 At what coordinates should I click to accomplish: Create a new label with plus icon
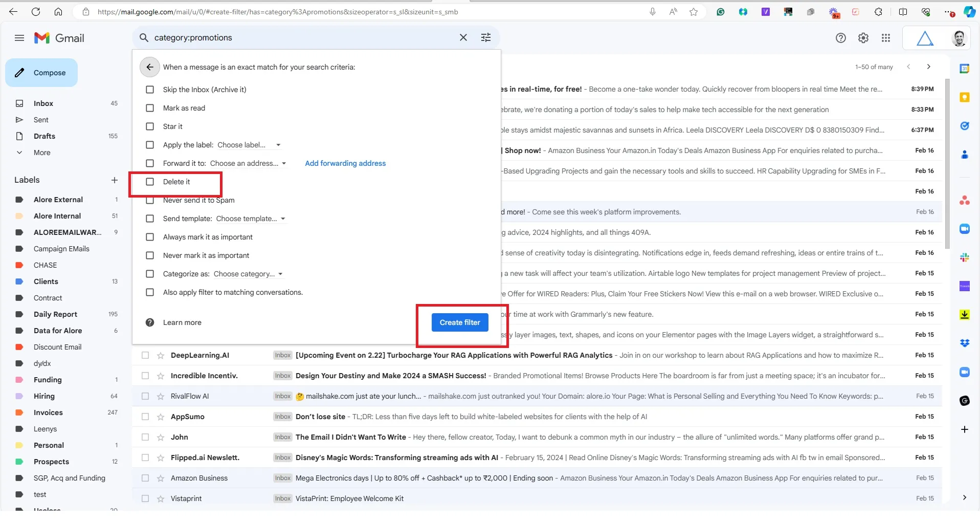(x=114, y=180)
